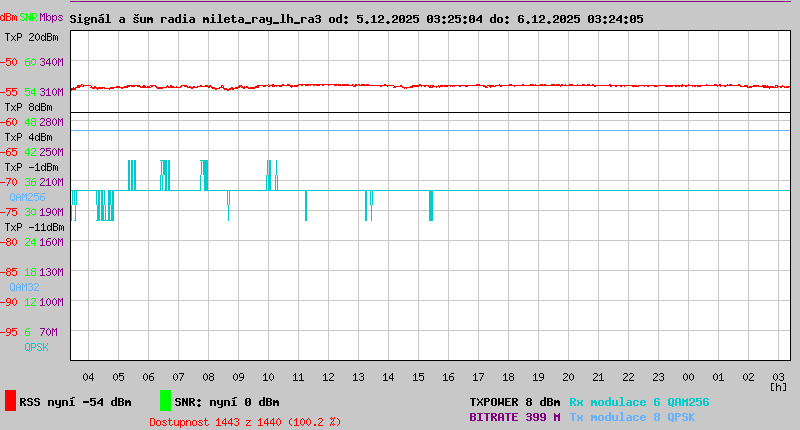800x430 pixels.
Task: Click the QAM32 modulation axis label
Action: coord(24,287)
